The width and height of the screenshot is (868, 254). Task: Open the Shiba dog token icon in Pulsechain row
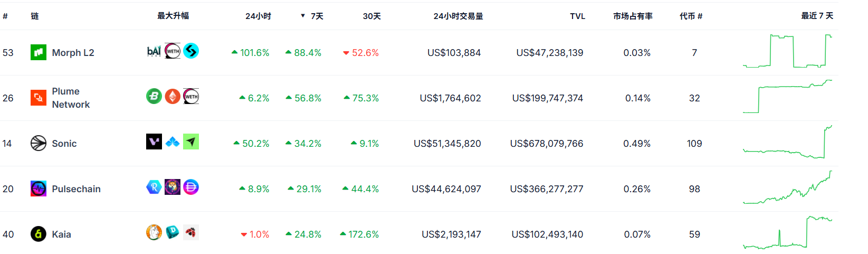[x=173, y=187]
